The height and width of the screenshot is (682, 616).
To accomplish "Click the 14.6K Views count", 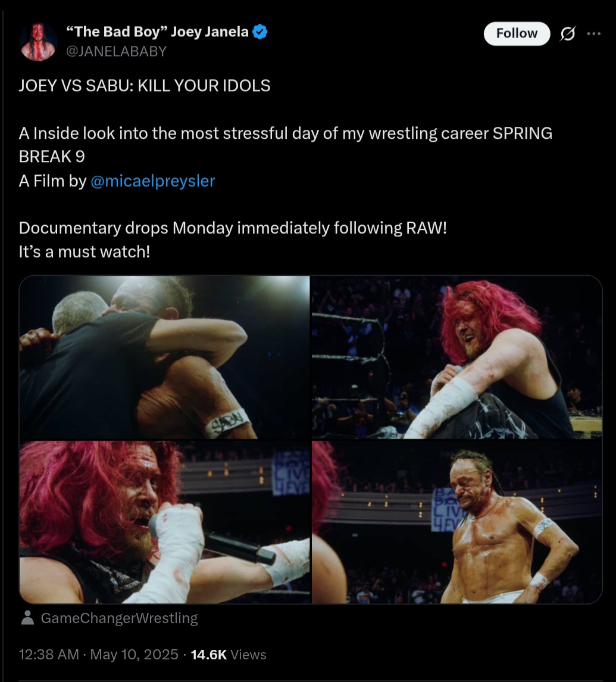I will [229, 655].
